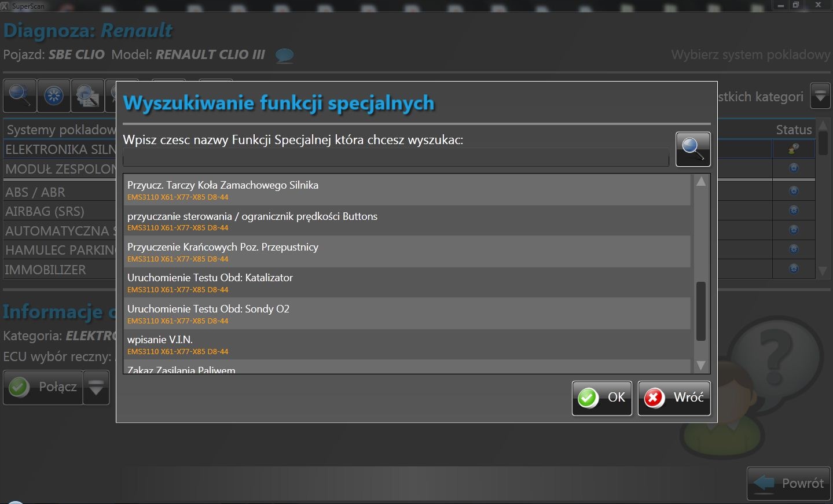Select the MODUŁ ZESPOLON system row
Viewport: 833px width, 504px height.
pyautogui.click(x=60, y=169)
